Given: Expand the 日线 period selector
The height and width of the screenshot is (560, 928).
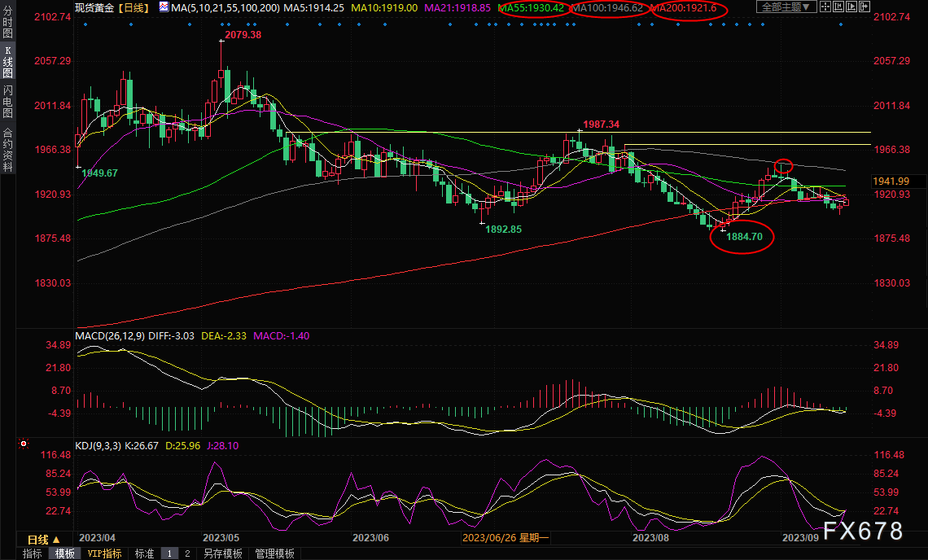Looking at the screenshot, I should coord(44,540).
